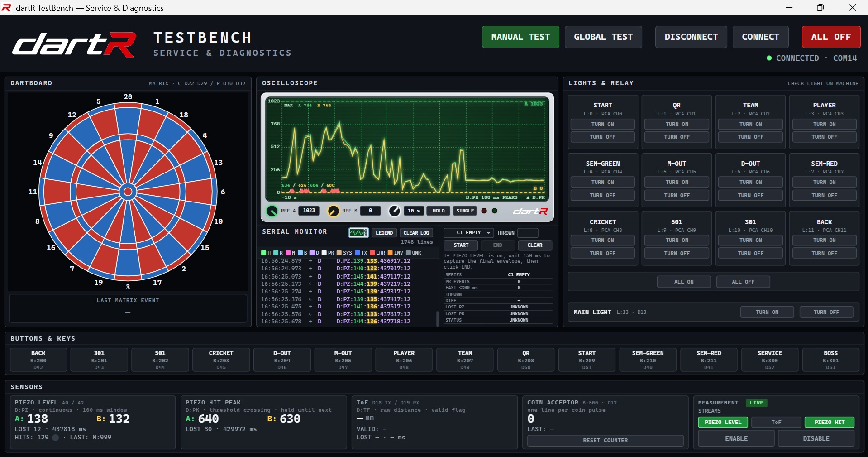Viewport: 868px width, 457px height.
Task: Click the B light-blue legend marker
Action: point(300,253)
